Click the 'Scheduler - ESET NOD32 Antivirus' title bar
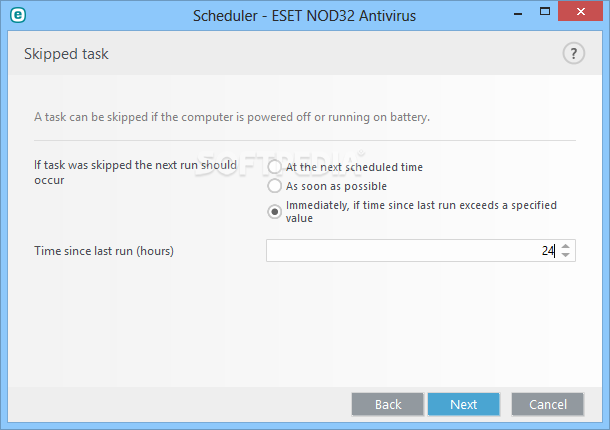Screen dimensions: 610x430 coord(304,16)
